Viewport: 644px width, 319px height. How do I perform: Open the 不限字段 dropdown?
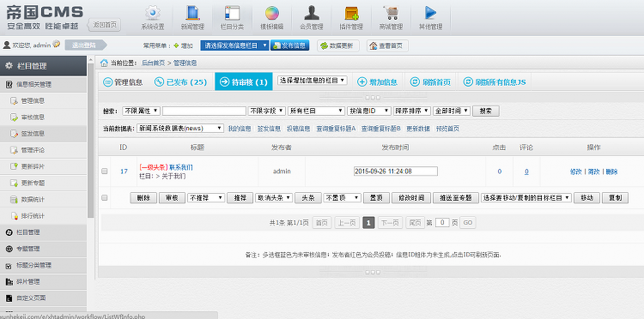(x=267, y=111)
